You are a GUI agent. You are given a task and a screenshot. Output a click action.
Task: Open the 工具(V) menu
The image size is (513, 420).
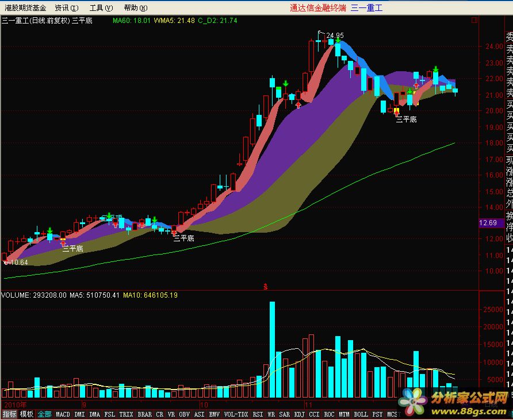pyautogui.click(x=101, y=8)
